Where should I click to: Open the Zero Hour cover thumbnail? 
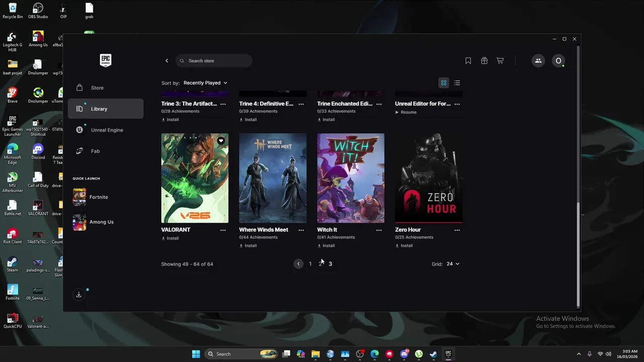coord(429,178)
